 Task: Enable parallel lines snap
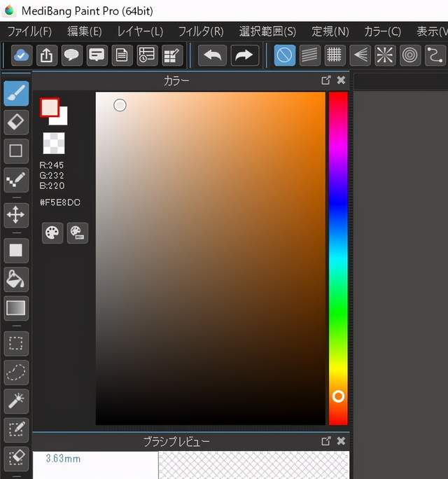coord(309,55)
